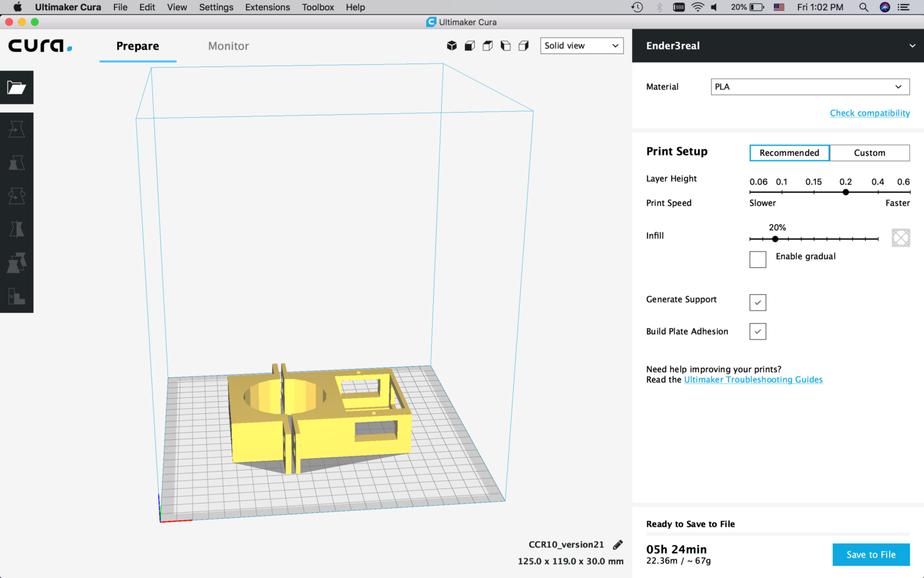Click the pencil icon to rename job
Image resolution: width=924 pixels, height=578 pixels.
(x=617, y=544)
